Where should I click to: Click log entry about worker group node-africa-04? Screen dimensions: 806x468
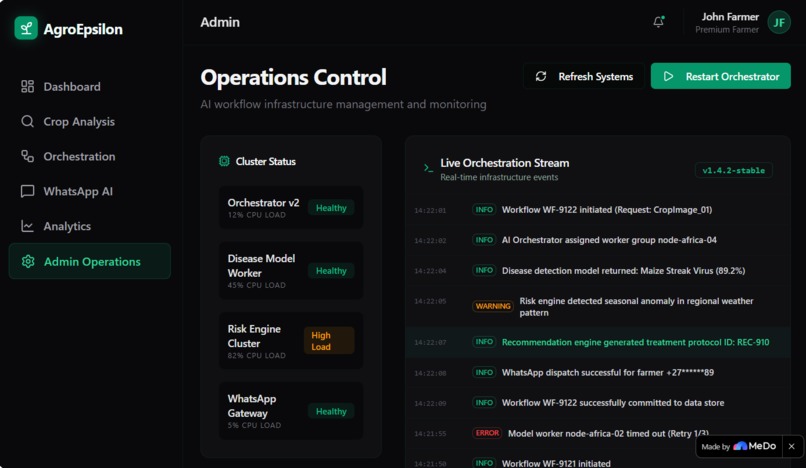click(x=597, y=240)
